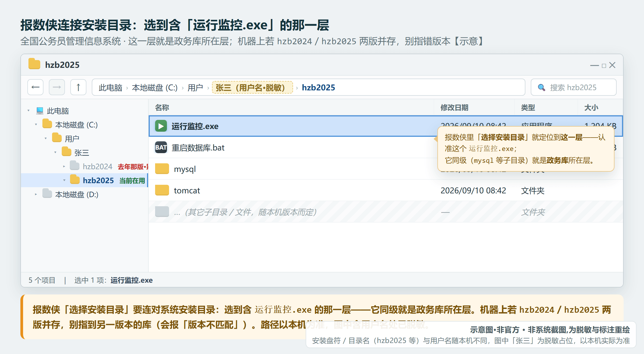Select 此电脑 computer icon in tree
644x354 pixels.
tap(40, 110)
